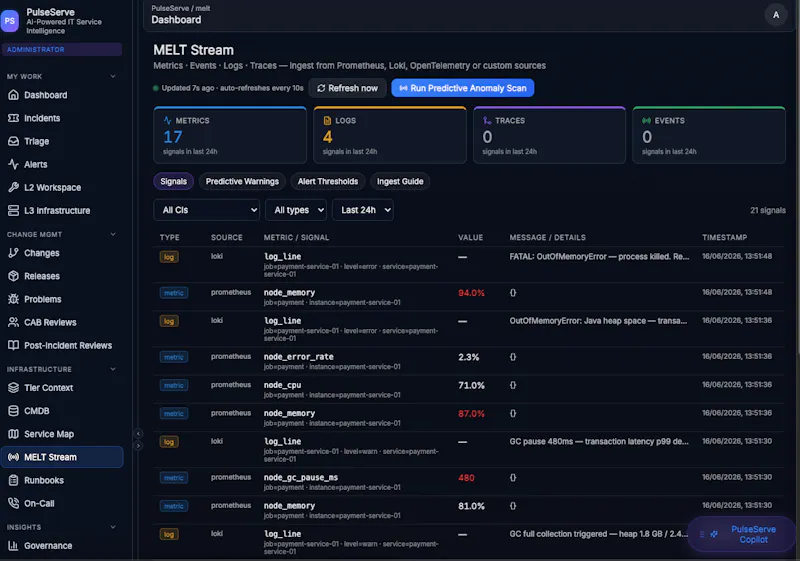Click the FATAL OutOfMemoryError log message
800x561 pixels.
coord(599,257)
